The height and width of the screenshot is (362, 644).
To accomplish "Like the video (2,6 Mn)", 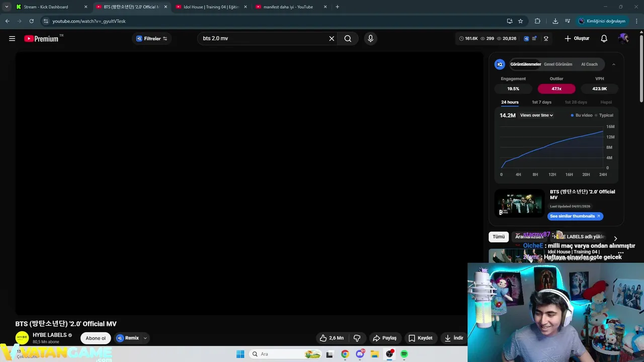I will pyautogui.click(x=332, y=338).
